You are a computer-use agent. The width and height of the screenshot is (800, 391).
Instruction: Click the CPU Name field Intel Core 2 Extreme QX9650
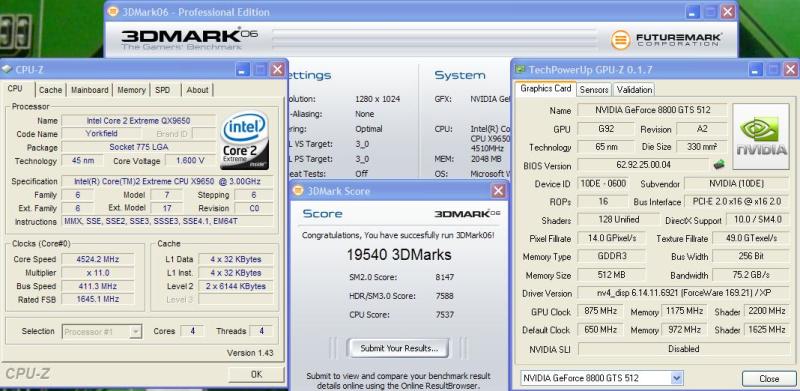point(138,120)
